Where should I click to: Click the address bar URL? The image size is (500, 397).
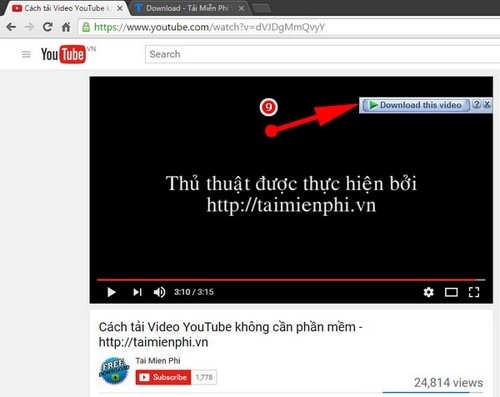pos(209,27)
